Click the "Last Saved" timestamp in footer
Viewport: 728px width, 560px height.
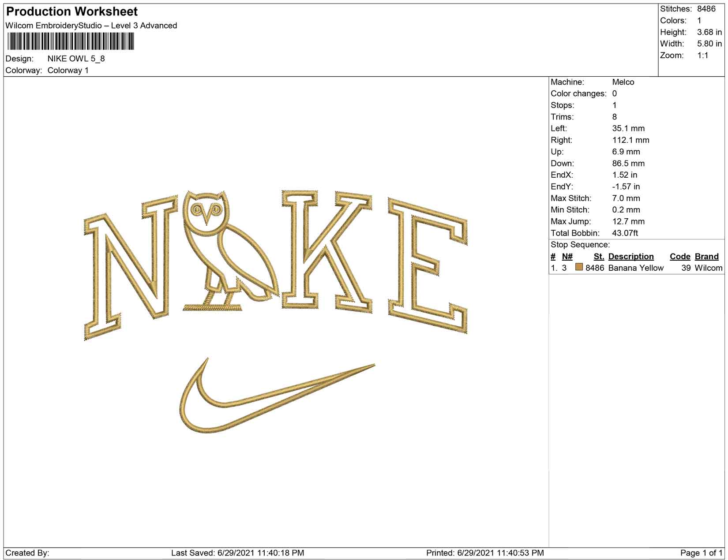pyautogui.click(x=237, y=553)
